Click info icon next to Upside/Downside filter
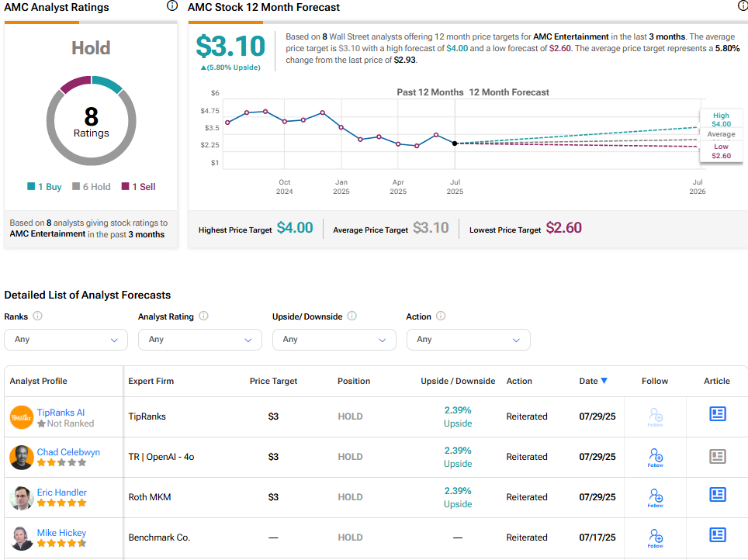Screen dimensions: 748x560 351,316
